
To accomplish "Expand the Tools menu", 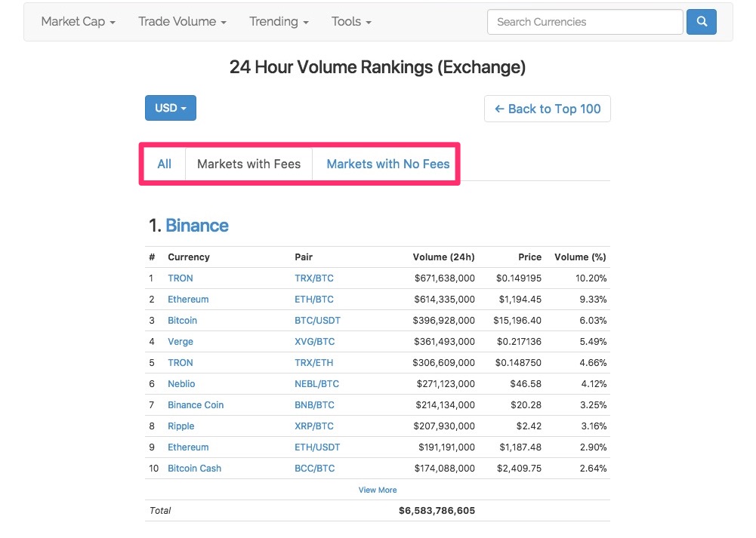I will pyautogui.click(x=351, y=22).
